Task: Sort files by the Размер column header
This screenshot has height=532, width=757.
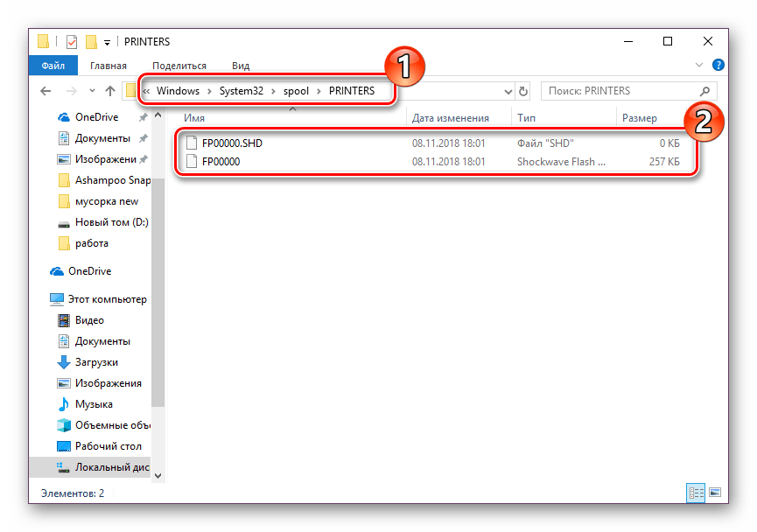Action: coord(641,117)
